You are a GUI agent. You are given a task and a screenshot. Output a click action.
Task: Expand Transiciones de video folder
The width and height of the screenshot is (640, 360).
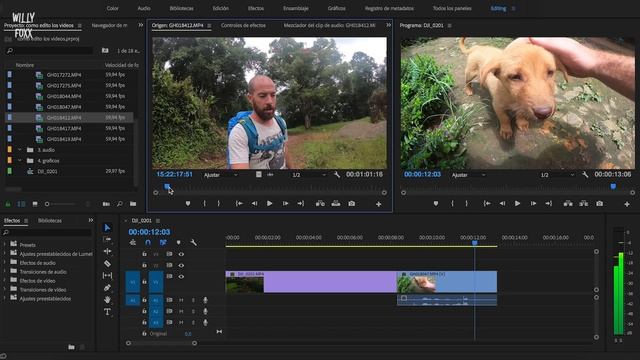click(5, 289)
